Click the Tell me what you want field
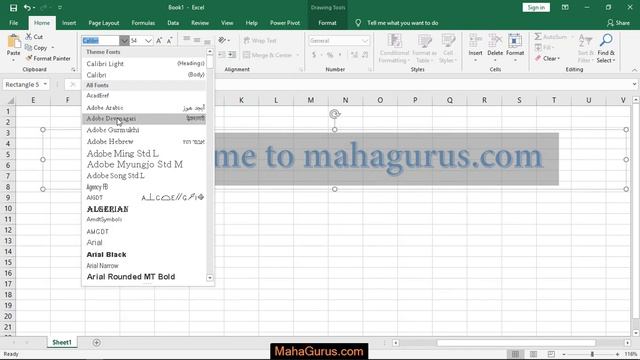The image size is (640, 360). 402,23
